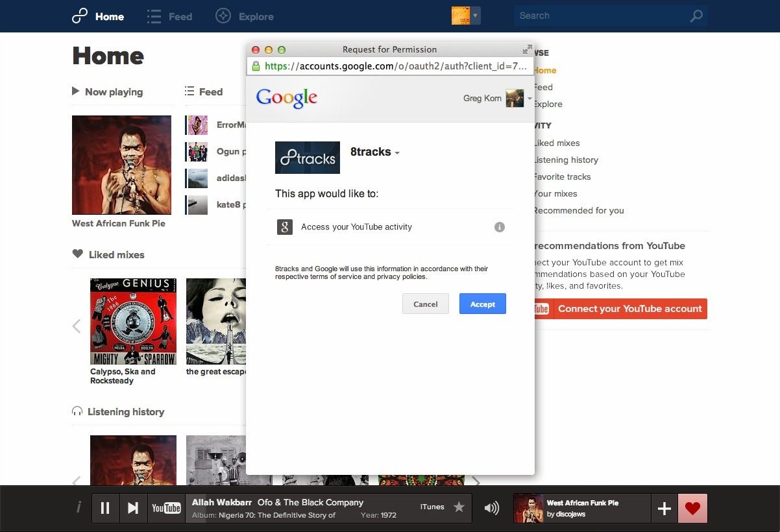
Task: Star the current track as favorite
Action: pyautogui.click(x=459, y=507)
